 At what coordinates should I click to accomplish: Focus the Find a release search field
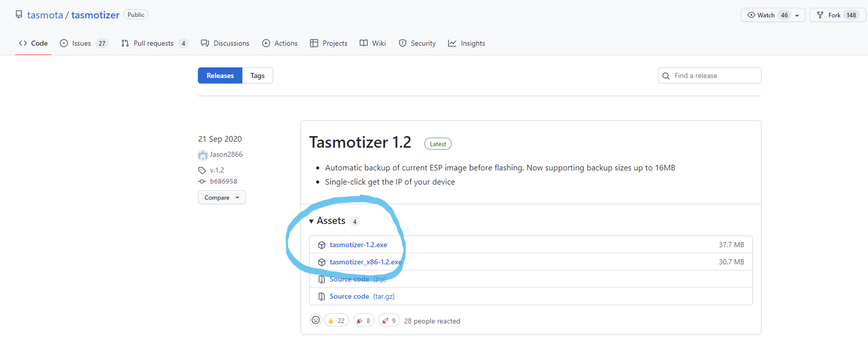click(710, 75)
